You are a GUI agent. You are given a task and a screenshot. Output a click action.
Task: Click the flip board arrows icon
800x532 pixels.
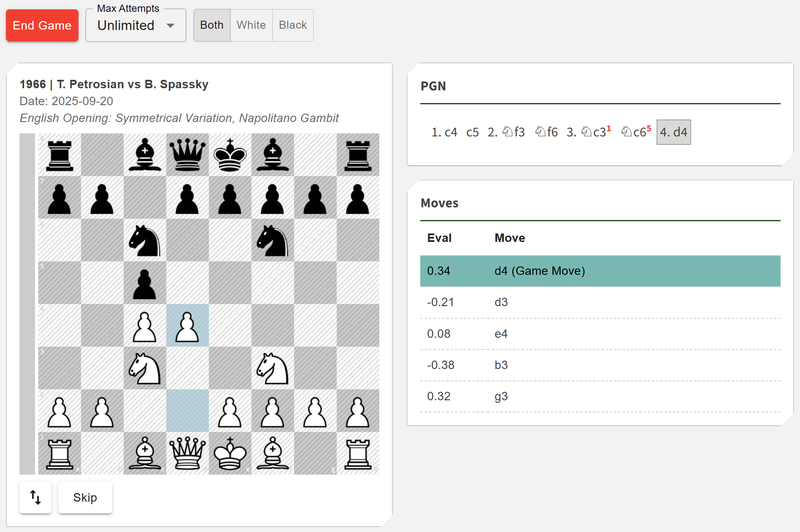coord(35,497)
